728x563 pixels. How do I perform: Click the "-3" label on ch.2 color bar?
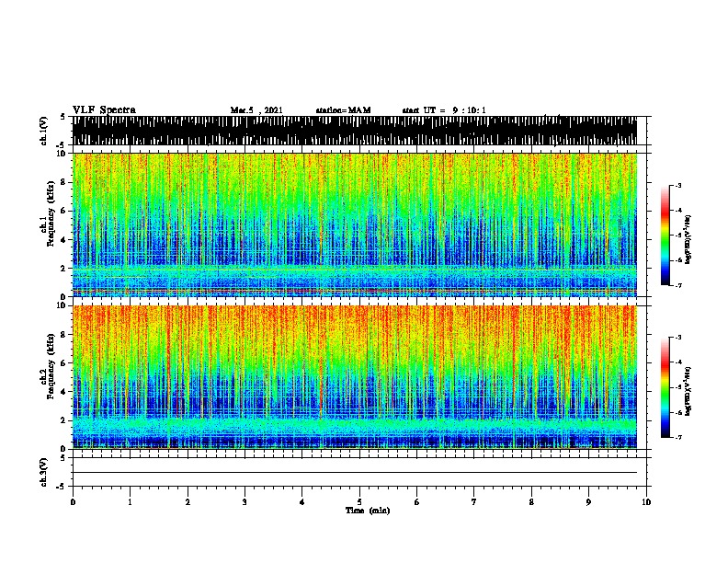(678, 338)
